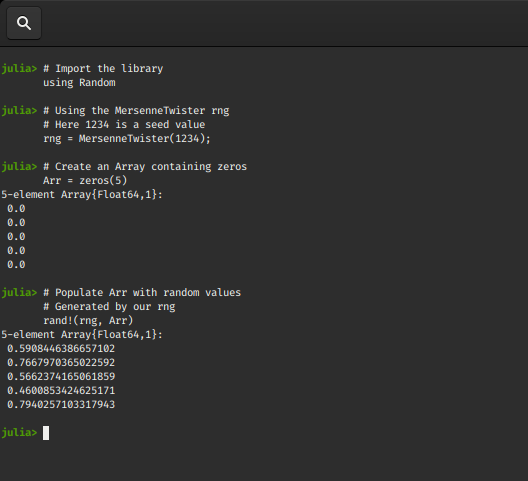Click the value 0.5908446386657102

click(61, 349)
